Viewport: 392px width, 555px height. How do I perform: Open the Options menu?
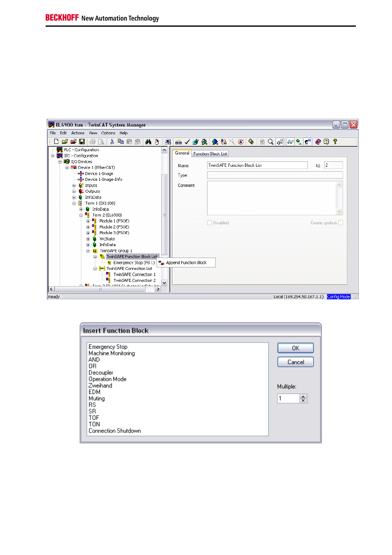(108, 133)
